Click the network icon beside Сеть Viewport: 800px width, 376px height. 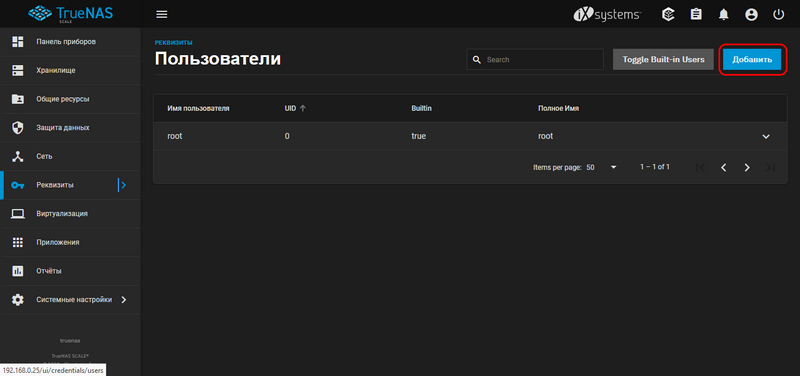[x=18, y=156]
